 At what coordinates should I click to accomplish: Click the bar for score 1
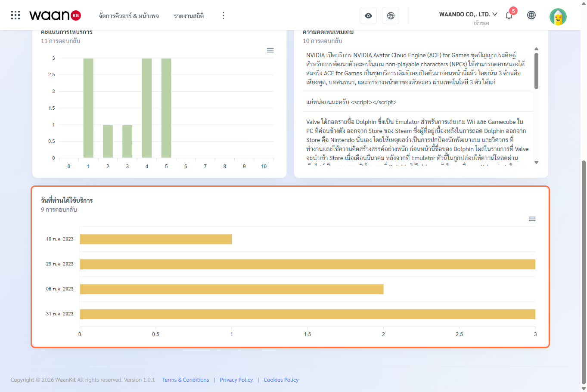88,108
